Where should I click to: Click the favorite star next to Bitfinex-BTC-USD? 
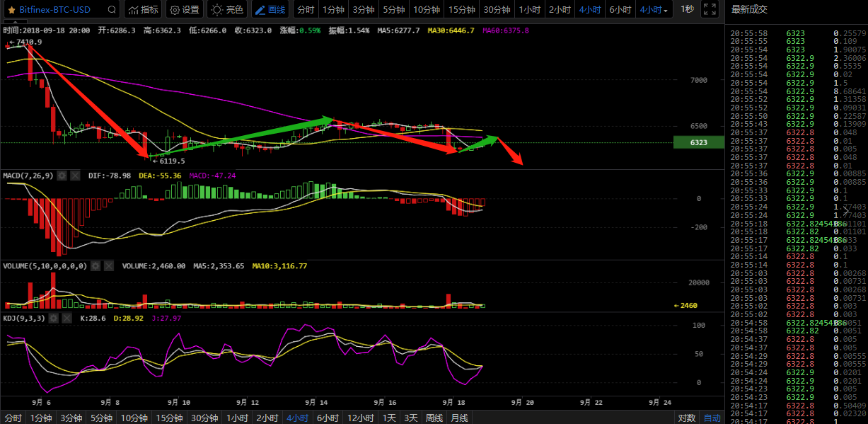pyautogui.click(x=11, y=10)
